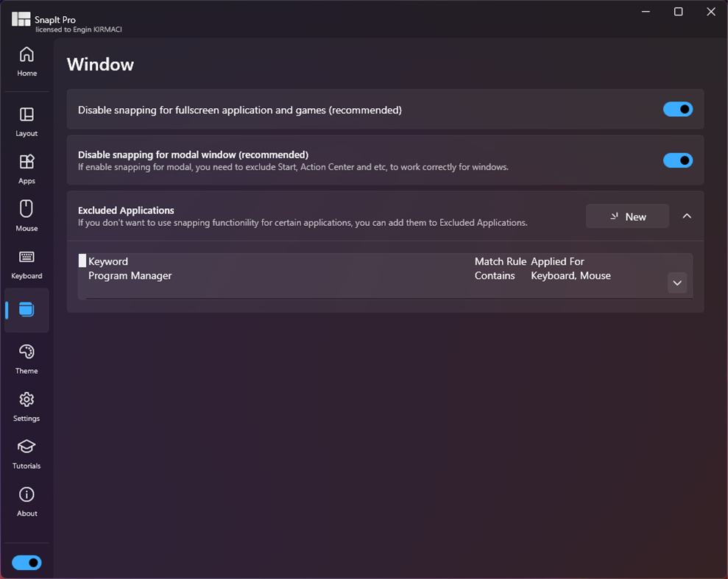Add a new excluded application
The image size is (728, 579).
(627, 216)
